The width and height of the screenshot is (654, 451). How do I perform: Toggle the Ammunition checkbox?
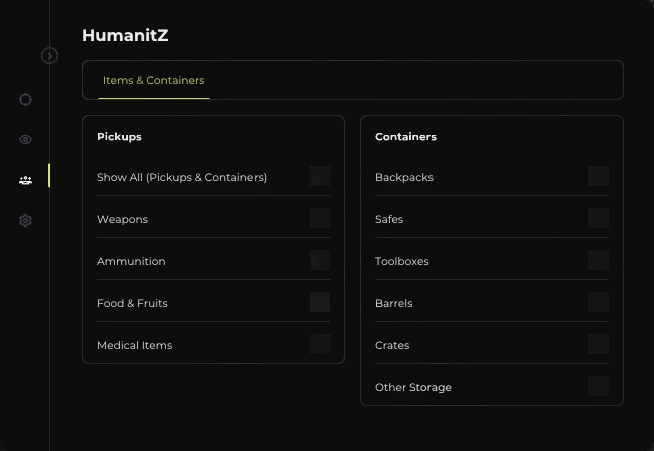[x=320, y=260]
